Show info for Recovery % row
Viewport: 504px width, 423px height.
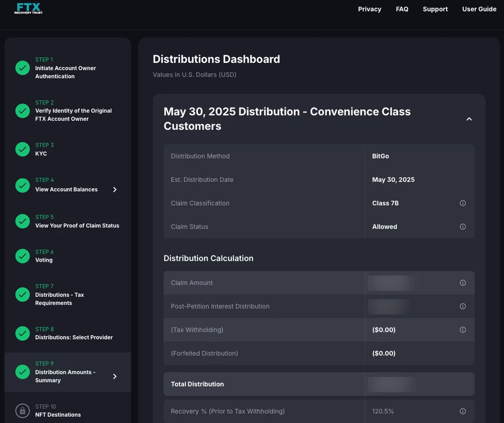click(463, 411)
